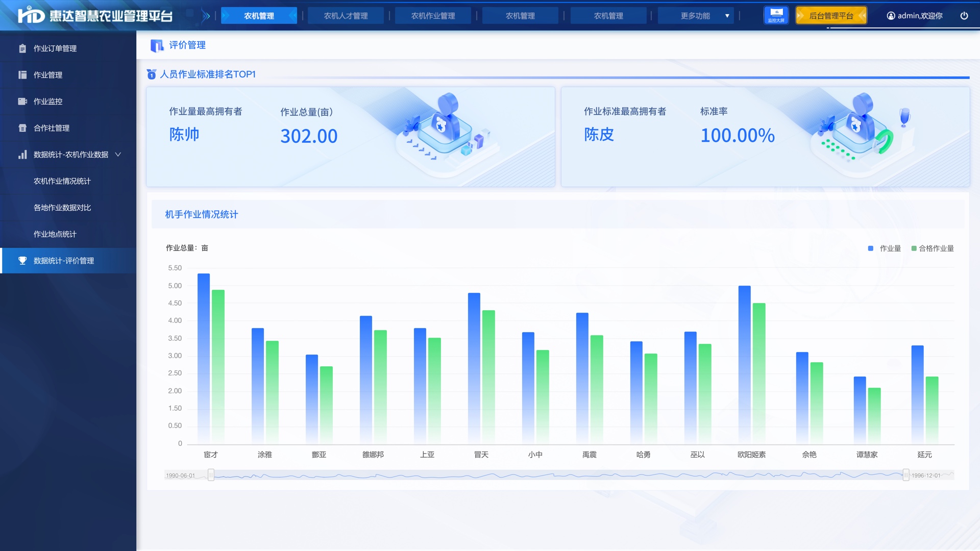Click the 作业订单管理 clipboard icon in sidebar
Viewport: 980px width, 551px height.
22,48
